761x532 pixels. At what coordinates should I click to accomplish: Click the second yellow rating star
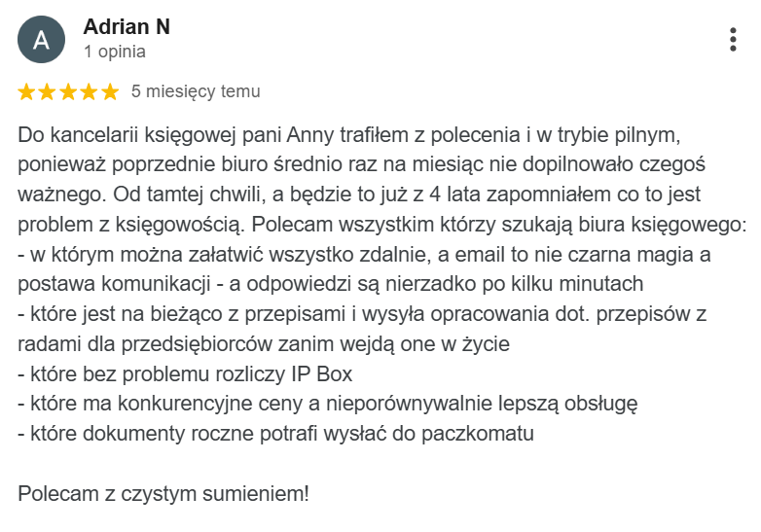pos(47,91)
